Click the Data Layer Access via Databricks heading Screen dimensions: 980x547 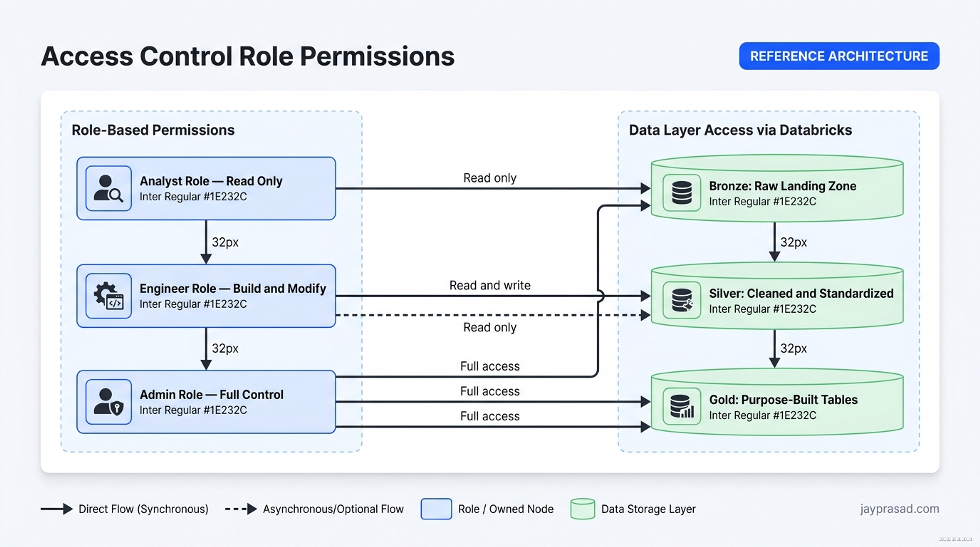coord(740,130)
